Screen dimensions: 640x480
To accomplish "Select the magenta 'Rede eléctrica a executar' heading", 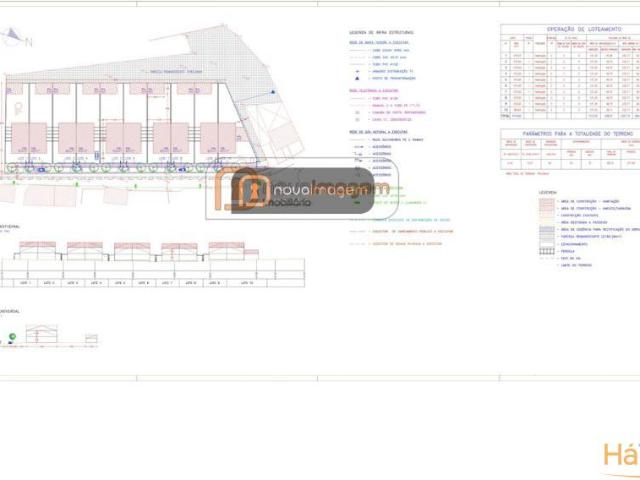I will pos(373,91).
